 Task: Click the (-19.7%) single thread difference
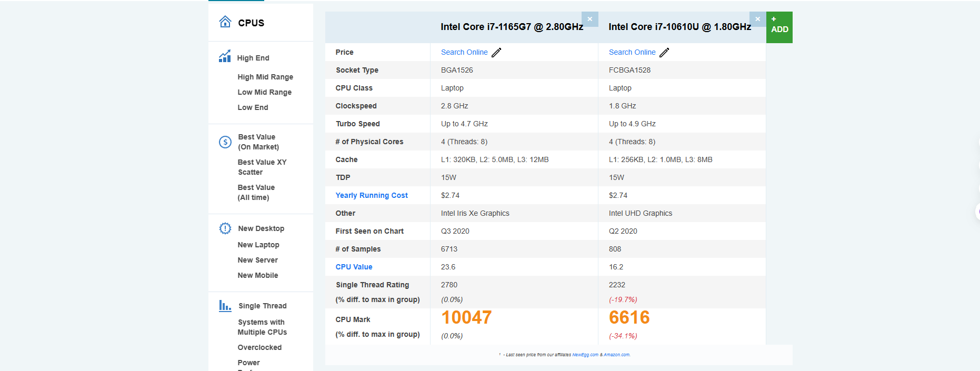click(623, 299)
